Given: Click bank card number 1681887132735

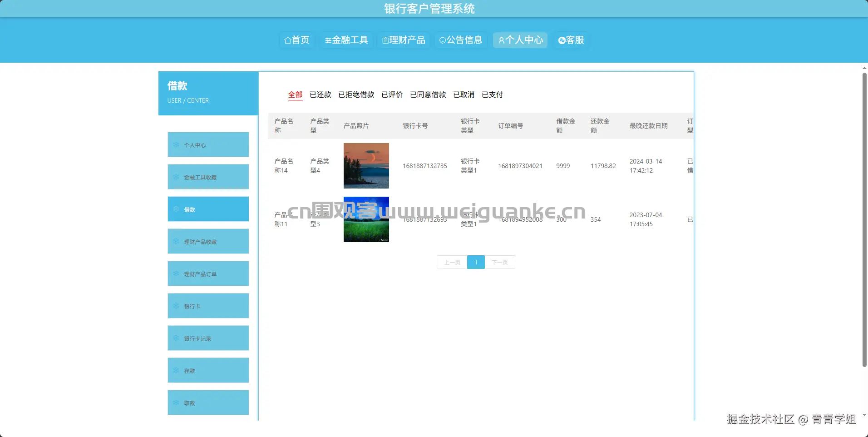Looking at the screenshot, I should 425,166.
